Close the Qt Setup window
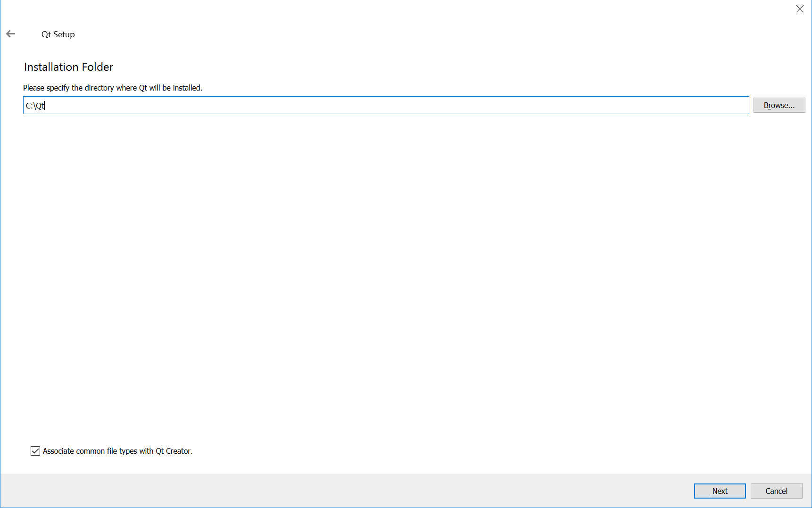This screenshot has width=812, height=508. pos(800,9)
